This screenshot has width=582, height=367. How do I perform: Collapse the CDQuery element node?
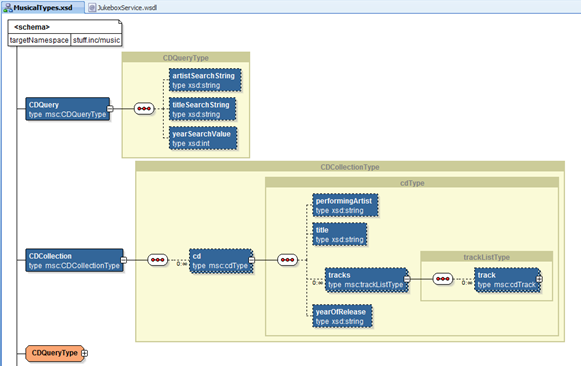pos(110,109)
